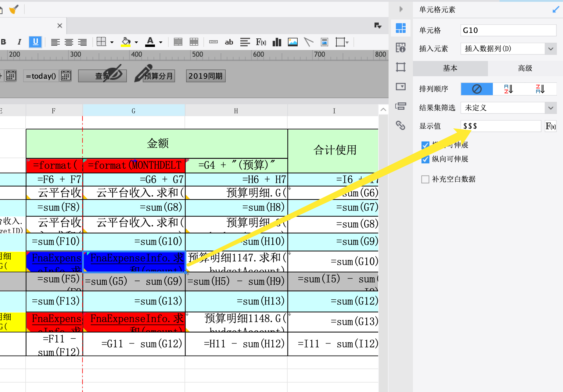Open the fill color dropdown arrow

(x=136, y=42)
